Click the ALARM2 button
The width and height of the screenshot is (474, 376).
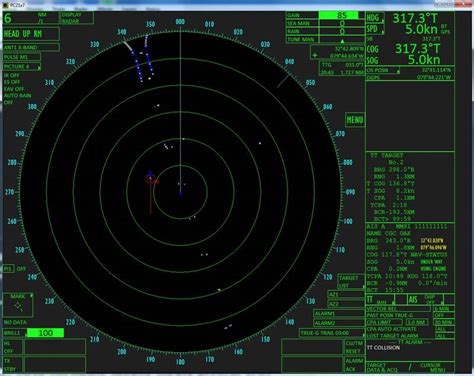tap(339, 323)
